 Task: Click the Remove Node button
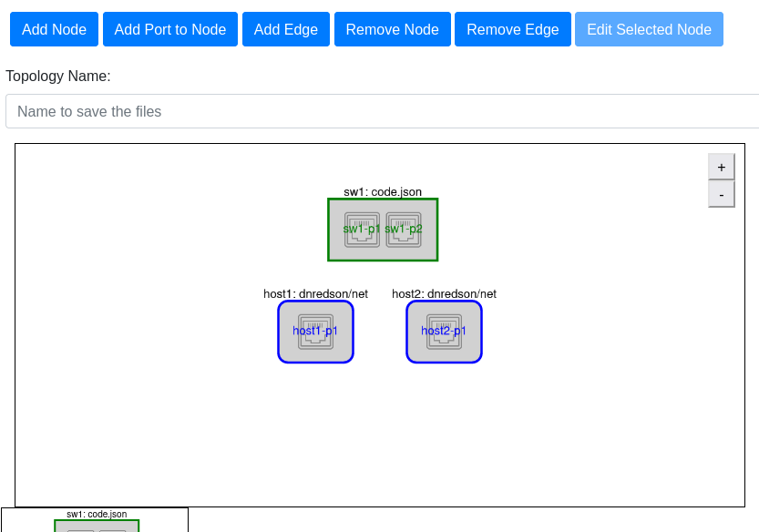pos(392,29)
